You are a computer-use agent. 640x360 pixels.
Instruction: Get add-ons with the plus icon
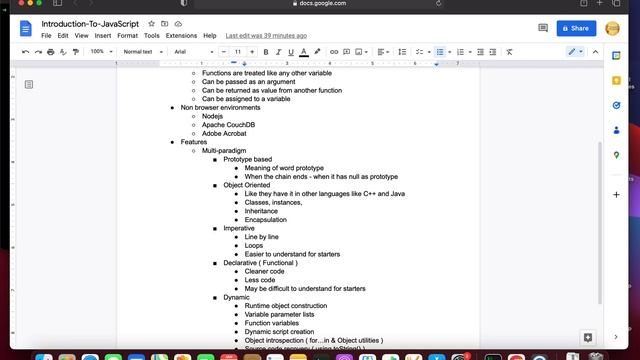(616, 195)
